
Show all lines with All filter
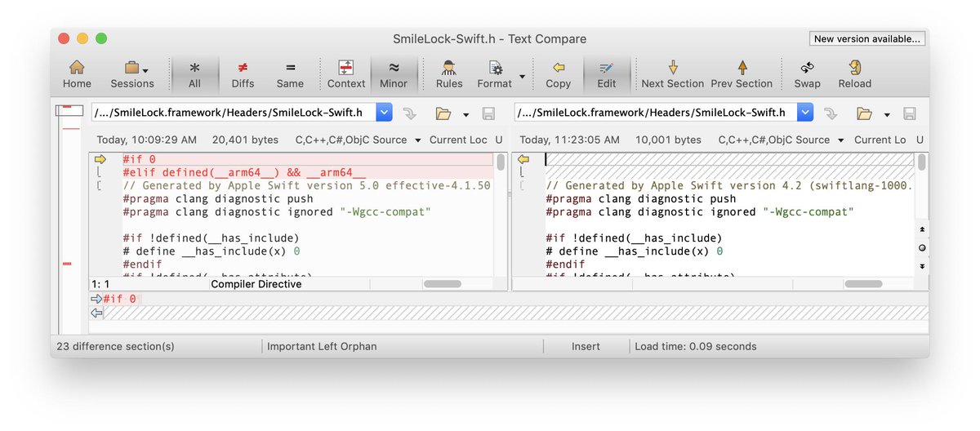coord(194,73)
